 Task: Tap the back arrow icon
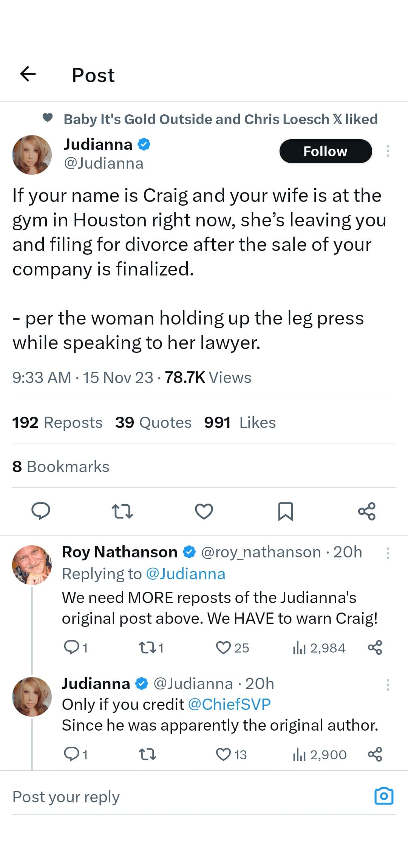[x=28, y=74]
